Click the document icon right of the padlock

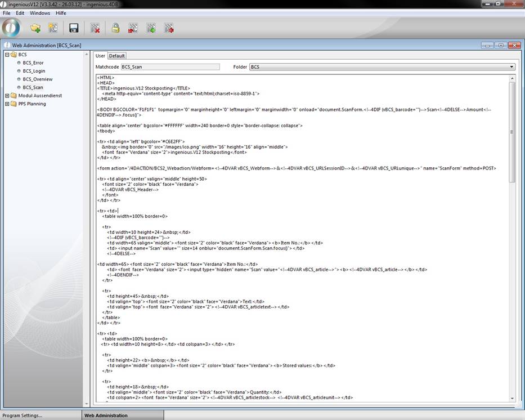pos(133,28)
